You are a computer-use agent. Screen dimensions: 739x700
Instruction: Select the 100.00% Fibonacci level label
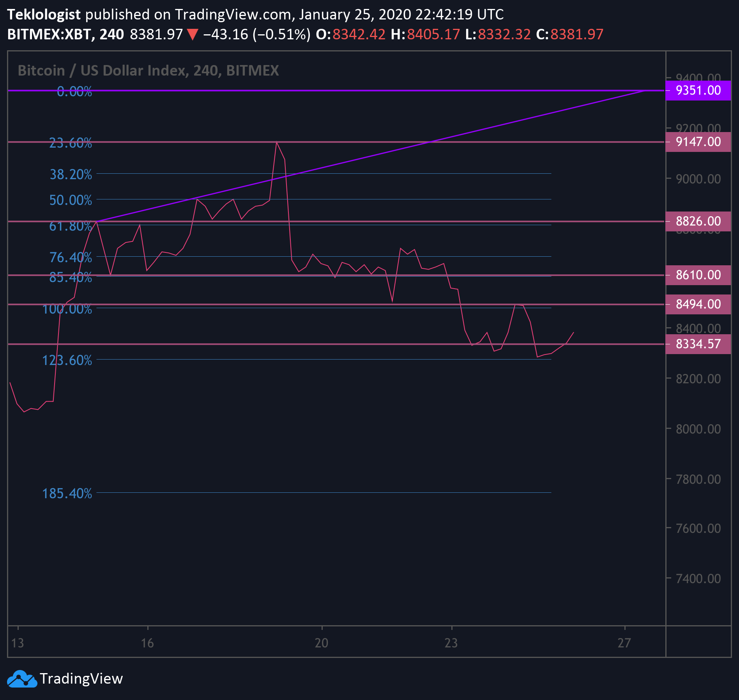click(67, 309)
